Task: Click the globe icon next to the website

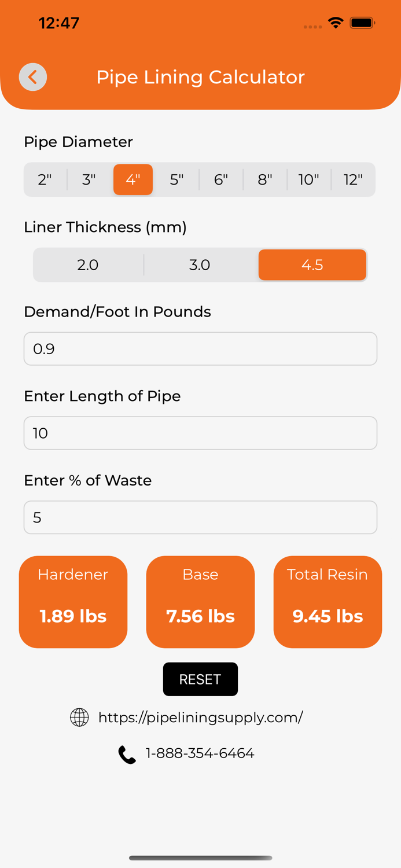Action: [x=79, y=717]
